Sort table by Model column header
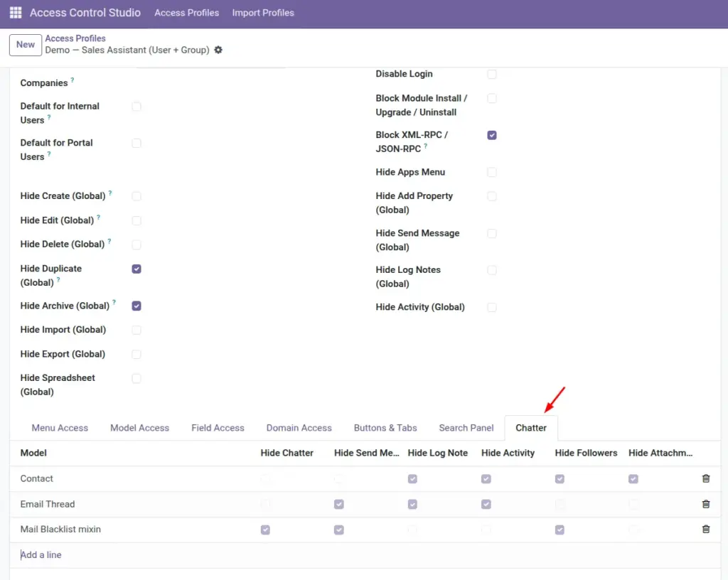The image size is (728, 580). click(x=33, y=453)
